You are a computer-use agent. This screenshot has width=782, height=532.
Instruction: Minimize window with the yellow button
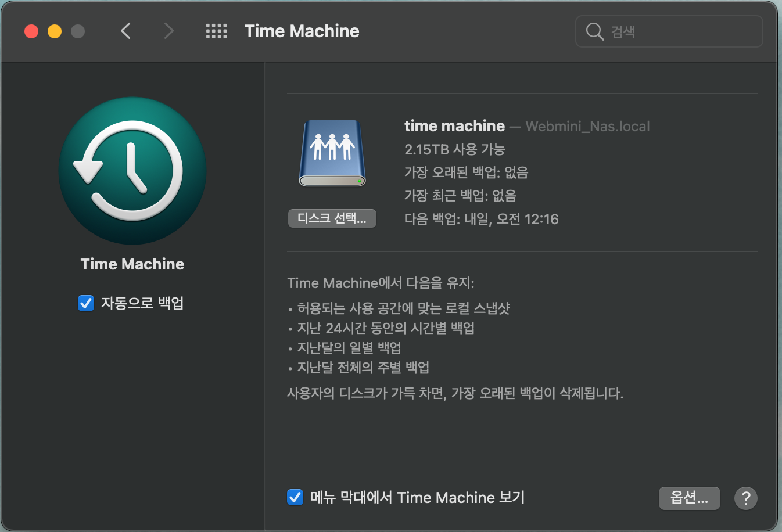55,31
